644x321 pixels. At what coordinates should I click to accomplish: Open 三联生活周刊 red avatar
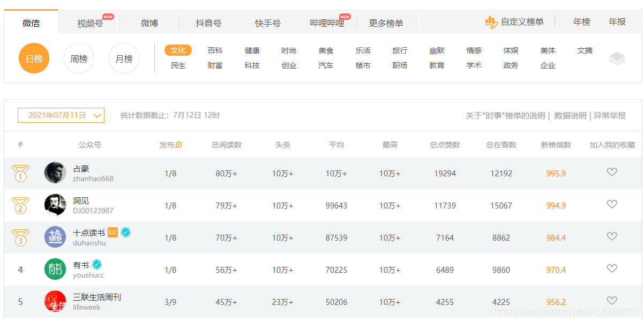[55, 301]
